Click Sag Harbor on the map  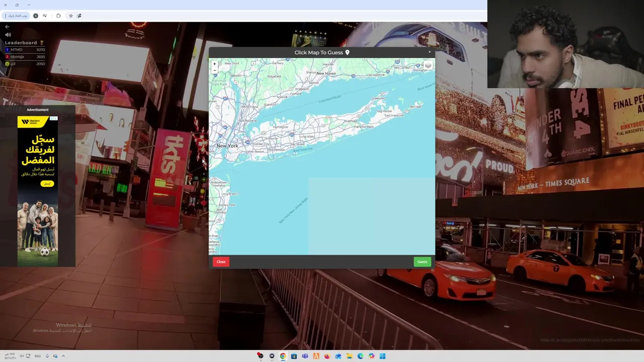[384, 111]
